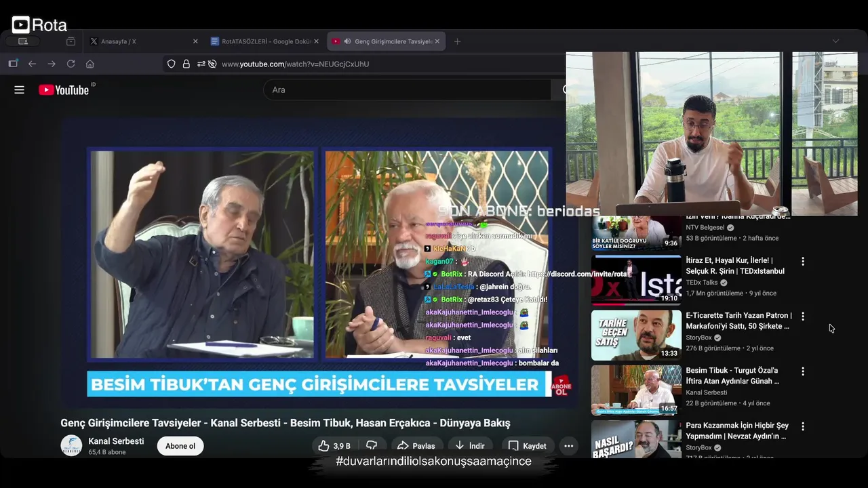The image size is (868, 488).
Task: Switch to the RotATASÖZLERİ Google Doküman tab
Action: (x=264, y=41)
